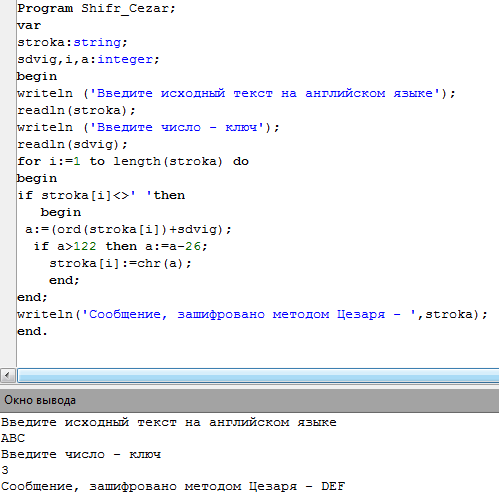Click on 'stroka[i]:=chr(a);' statement
The width and height of the screenshot is (499, 499).
[121, 263]
